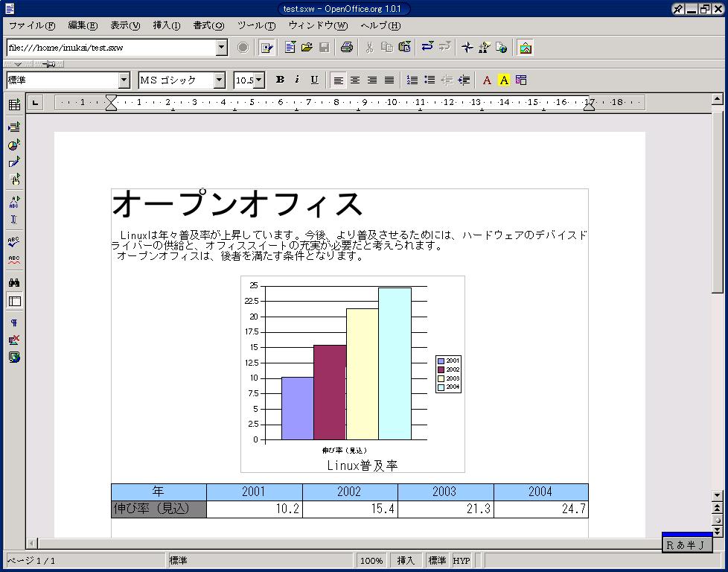Turn on numbered list
This screenshot has height=572, width=728.
pos(412,80)
